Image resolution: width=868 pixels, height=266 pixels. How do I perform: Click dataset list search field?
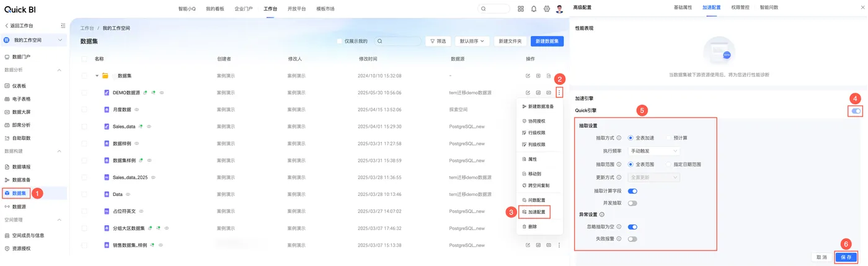pos(397,41)
